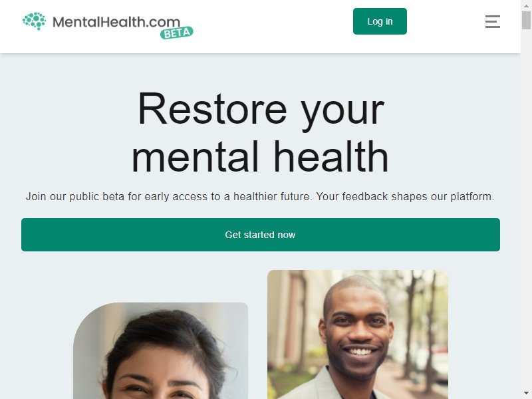The width and height of the screenshot is (532, 399).
Task: Click the green brain logo icon
Action: [35, 21]
